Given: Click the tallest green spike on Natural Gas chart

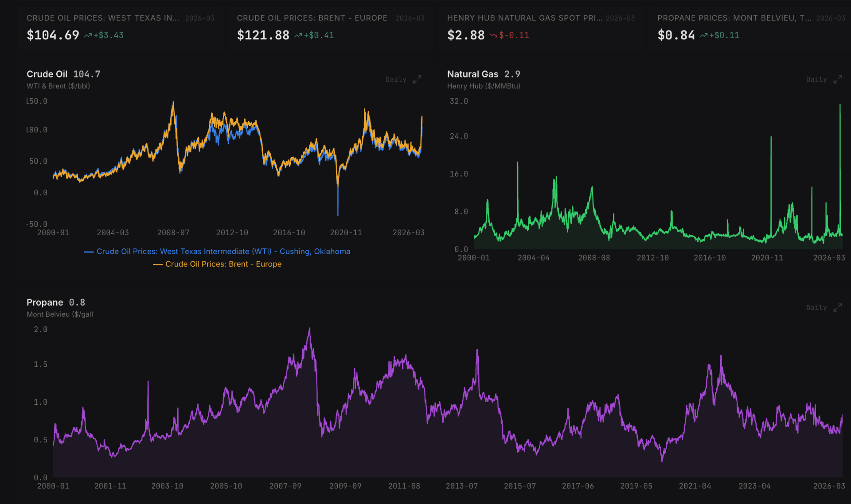Looking at the screenshot, I should (840, 168).
